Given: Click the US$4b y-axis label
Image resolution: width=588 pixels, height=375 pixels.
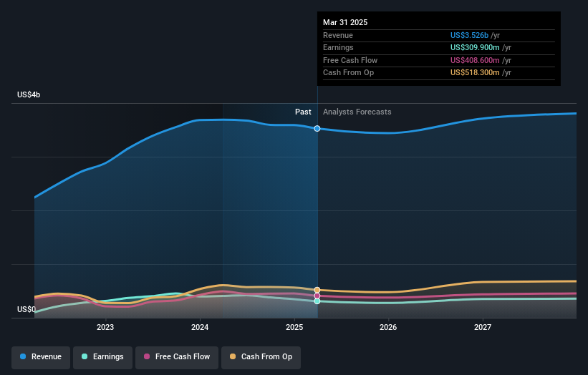Looking at the screenshot, I should tap(29, 94).
